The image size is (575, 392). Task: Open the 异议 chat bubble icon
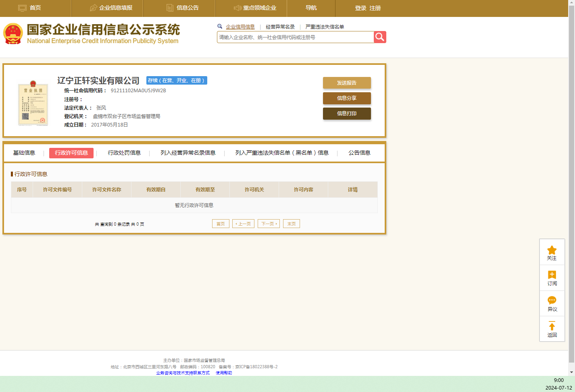point(552,301)
